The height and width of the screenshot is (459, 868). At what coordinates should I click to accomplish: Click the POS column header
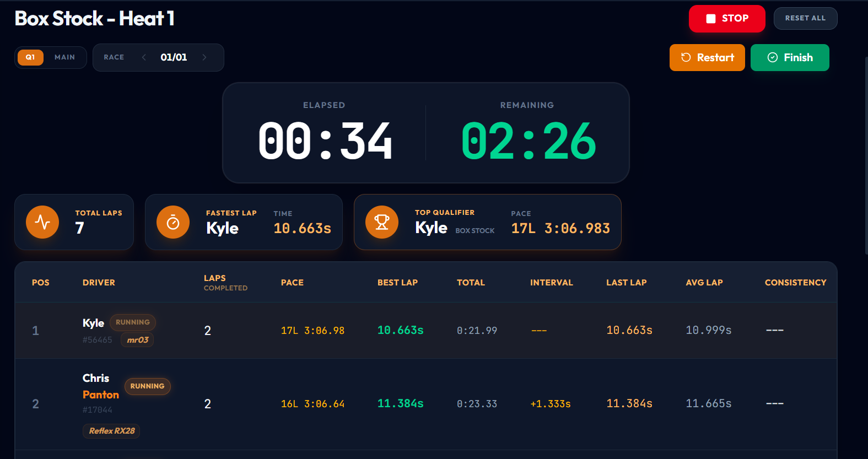point(41,283)
